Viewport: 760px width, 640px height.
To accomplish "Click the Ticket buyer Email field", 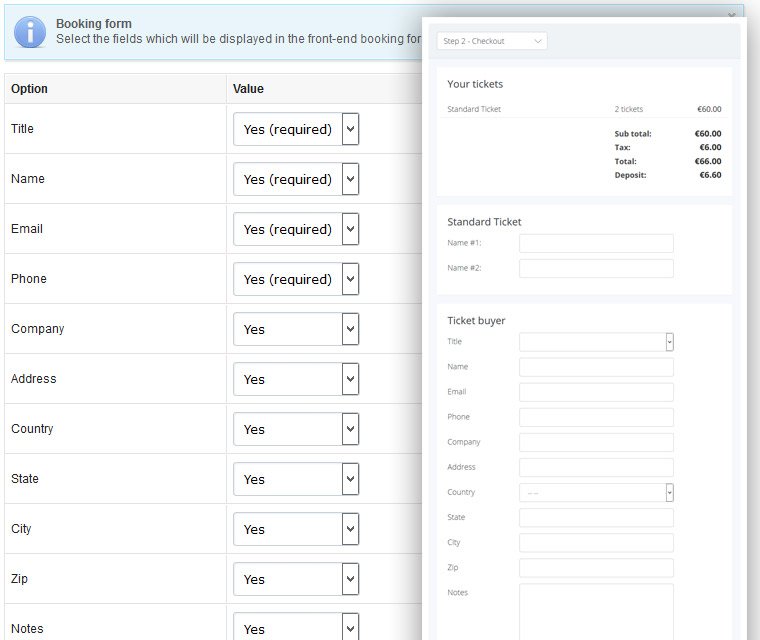I will (x=596, y=392).
